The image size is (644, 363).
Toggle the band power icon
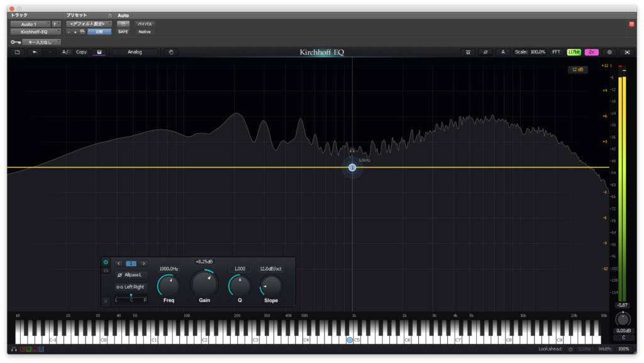(x=106, y=262)
